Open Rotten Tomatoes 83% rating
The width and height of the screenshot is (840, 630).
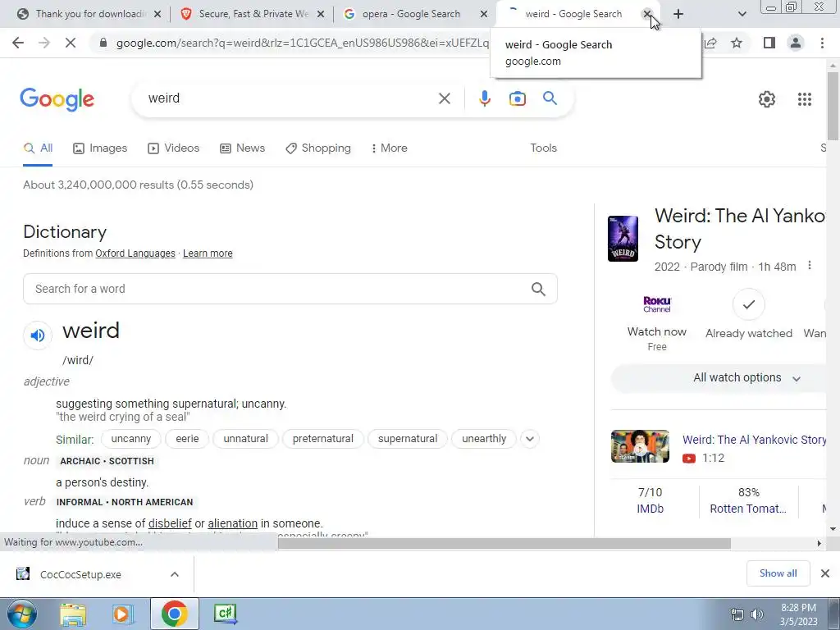[748, 500]
